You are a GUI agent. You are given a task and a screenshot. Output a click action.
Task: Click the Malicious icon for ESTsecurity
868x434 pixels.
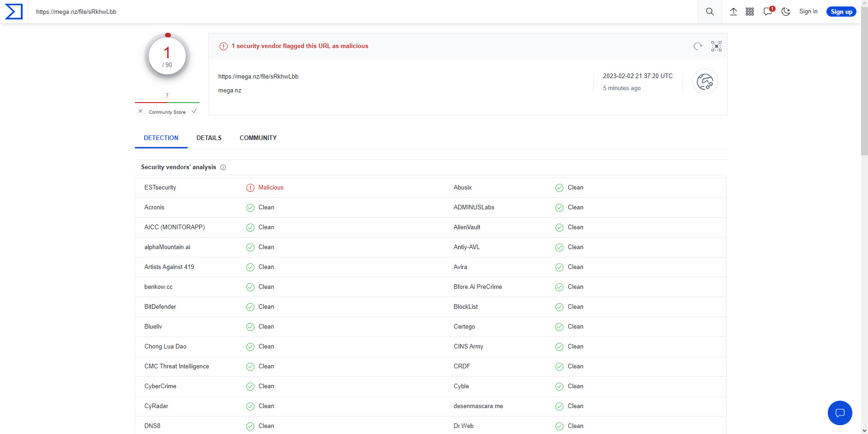(250, 188)
